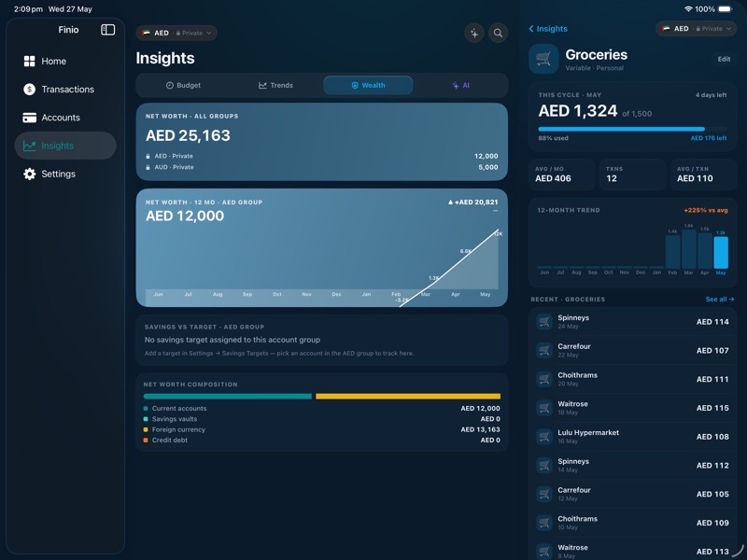
Task: Open the Spinneys AED 112 transaction
Action: tap(632, 465)
